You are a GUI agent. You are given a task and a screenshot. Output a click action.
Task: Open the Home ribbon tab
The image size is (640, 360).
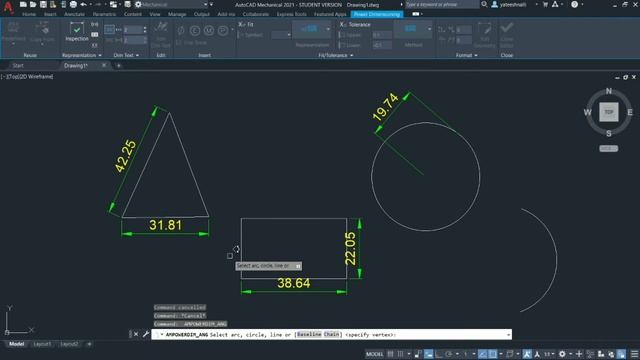click(x=29, y=14)
